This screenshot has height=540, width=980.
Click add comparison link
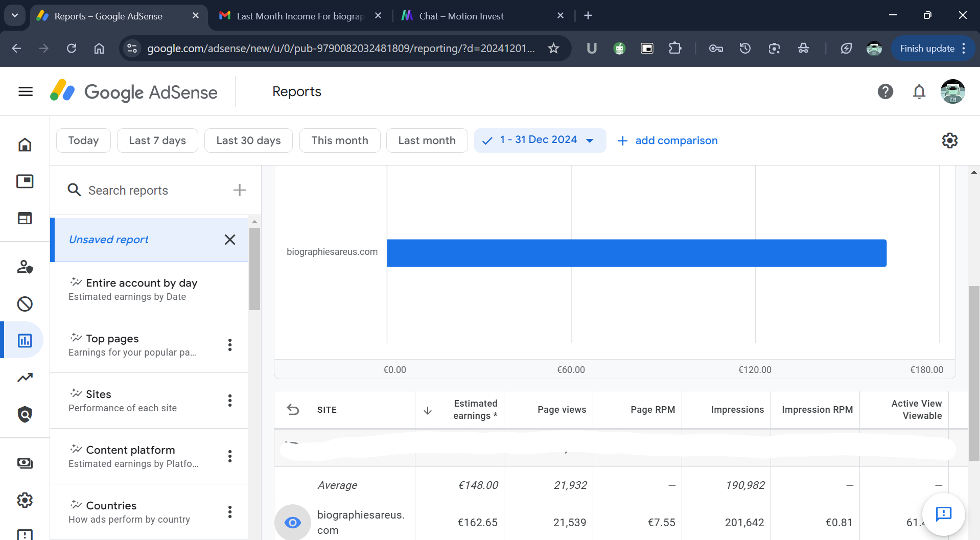point(667,140)
